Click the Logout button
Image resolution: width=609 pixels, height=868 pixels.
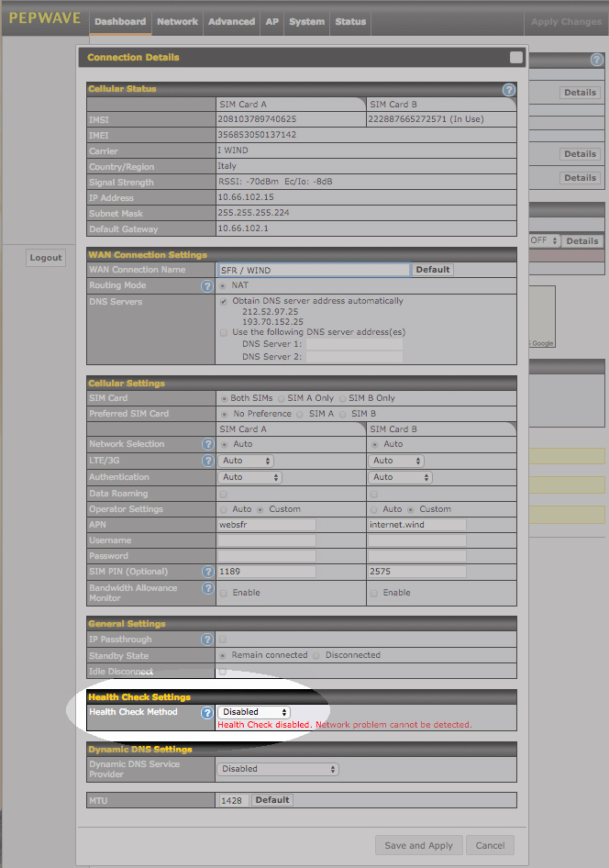[46, 258]
